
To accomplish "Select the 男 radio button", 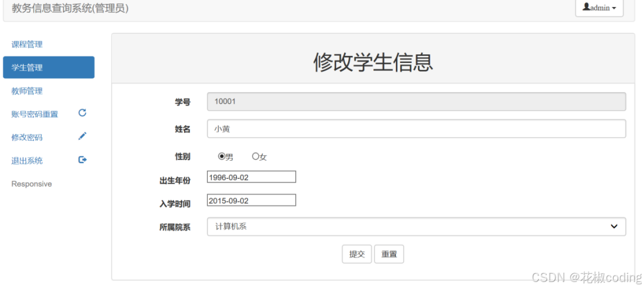I will pos(222,156).
